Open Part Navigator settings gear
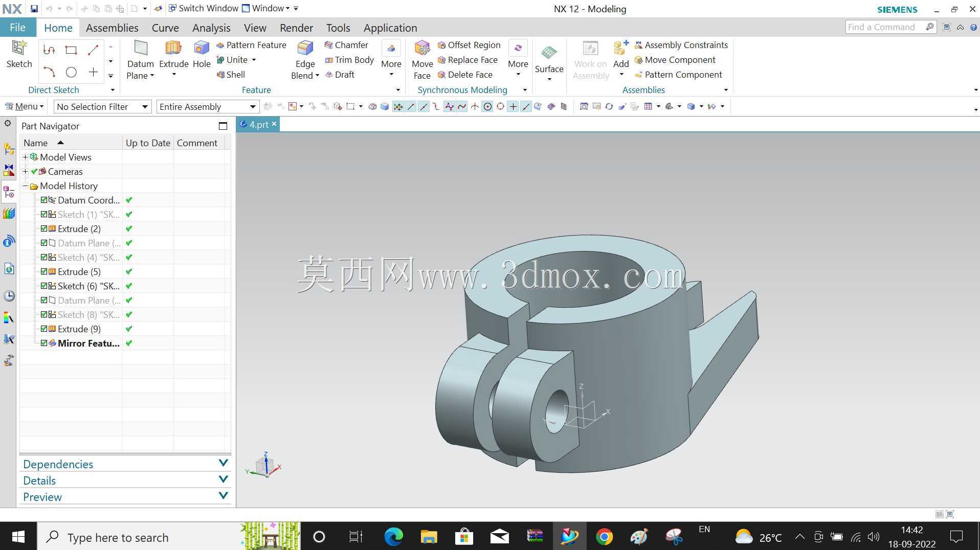Viewport: 980px width, 550px height. pos(8,124)
